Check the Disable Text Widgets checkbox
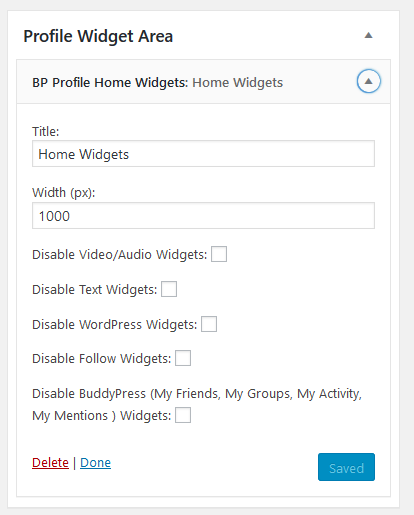 click(x=169, y=289)
